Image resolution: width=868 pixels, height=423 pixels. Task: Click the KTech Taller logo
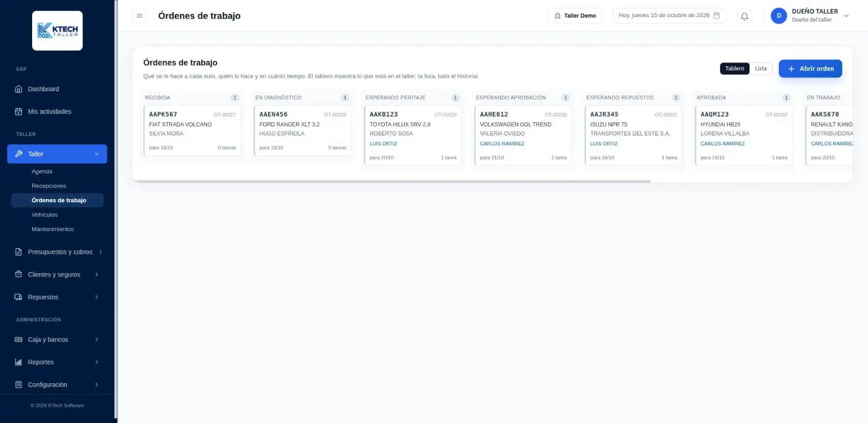pos(58,30)
